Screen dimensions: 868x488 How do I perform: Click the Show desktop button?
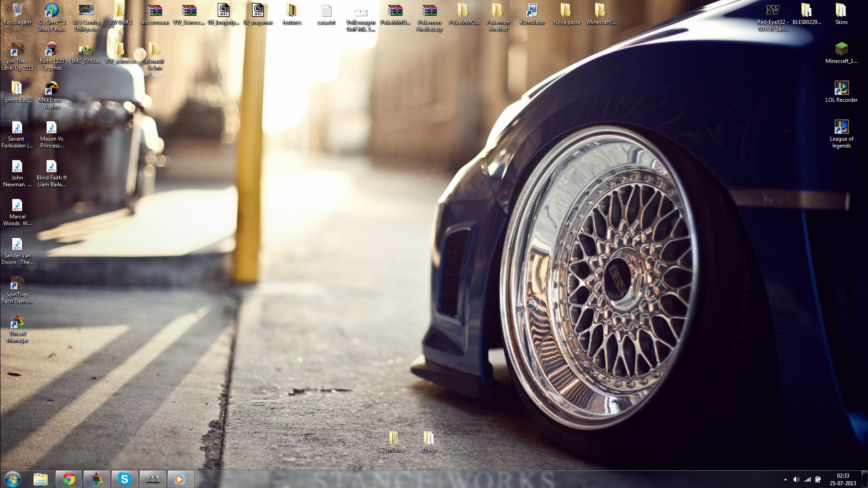(864, 479)
